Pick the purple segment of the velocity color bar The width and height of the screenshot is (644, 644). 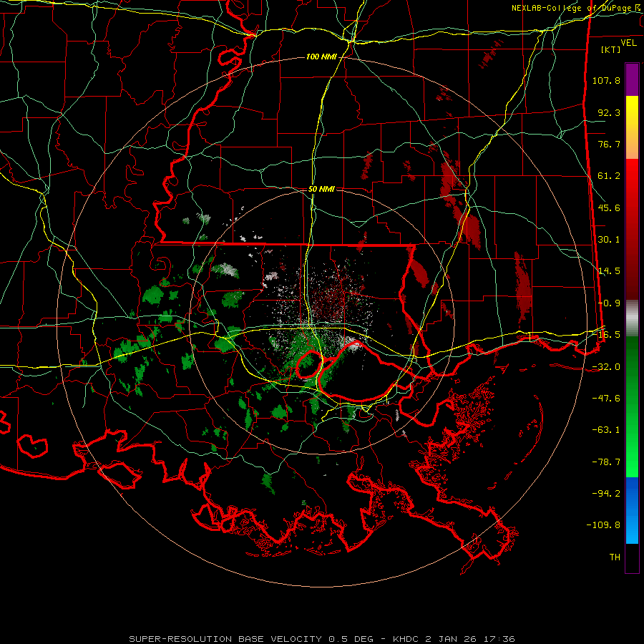pyautogui.click(x=632, y=80)
